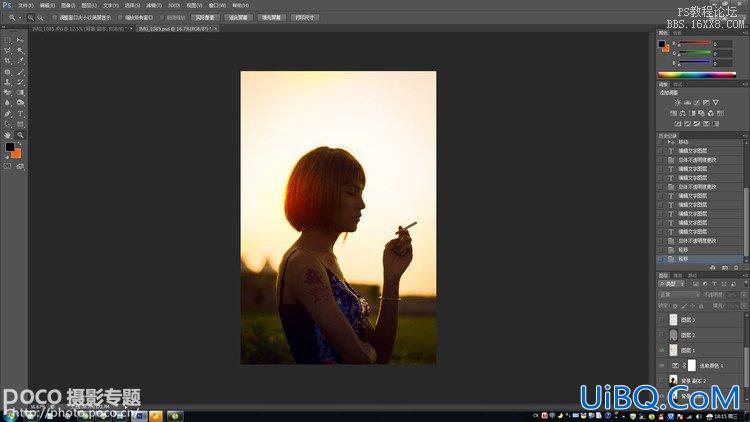The height and width of the screenshot is (422, 750).
Task: Lock all layer attributes icon
Action: pyautogui.click(x=701, y=306)
